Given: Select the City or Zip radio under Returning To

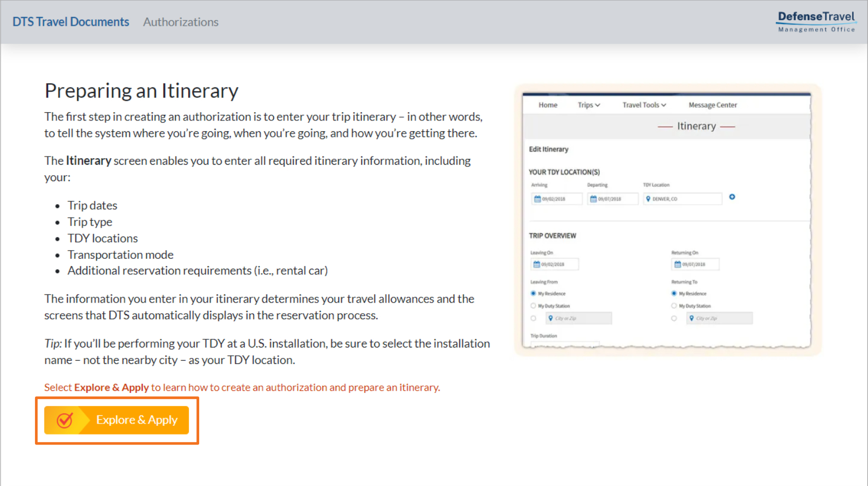Looking at the screenshot, I should tap(674, 319).
